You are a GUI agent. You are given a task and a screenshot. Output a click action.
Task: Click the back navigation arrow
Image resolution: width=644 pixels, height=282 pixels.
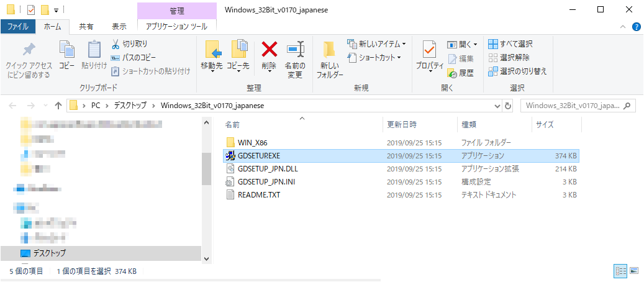(13, 106)
